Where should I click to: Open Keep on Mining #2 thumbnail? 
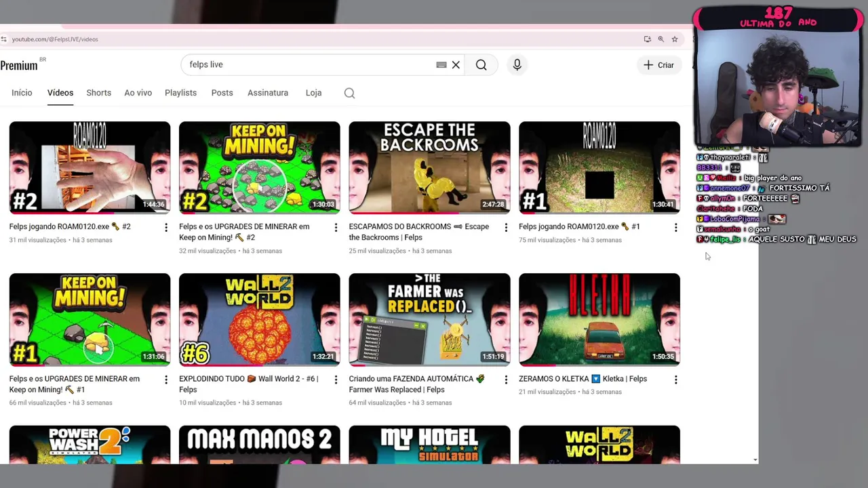(x=260, y=167)
